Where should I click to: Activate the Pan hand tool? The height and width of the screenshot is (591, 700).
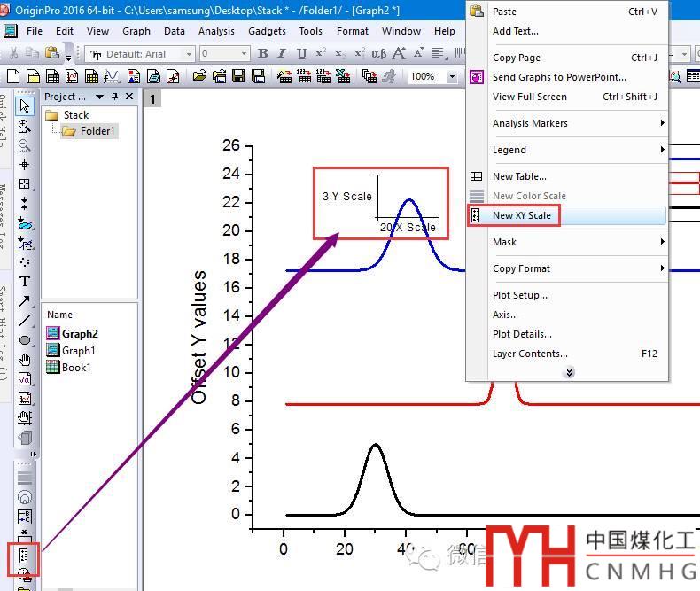25,360
